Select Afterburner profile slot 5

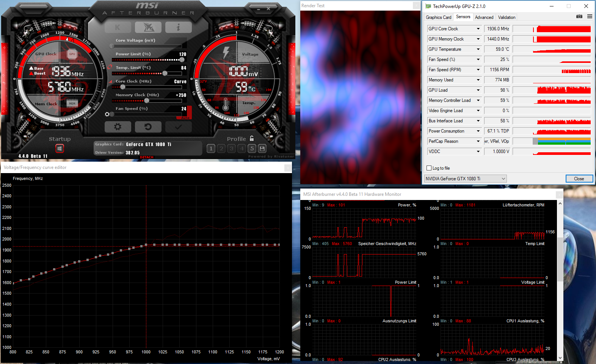[252, 148]
